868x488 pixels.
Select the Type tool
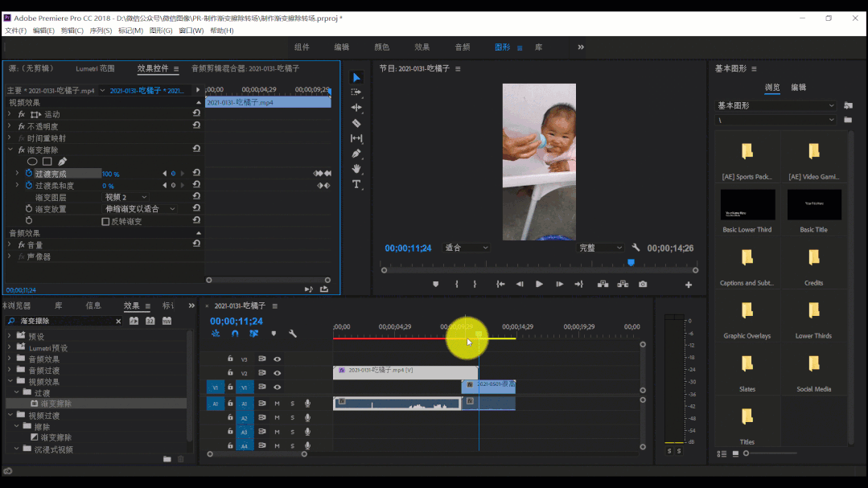click(x=356, y=184)
